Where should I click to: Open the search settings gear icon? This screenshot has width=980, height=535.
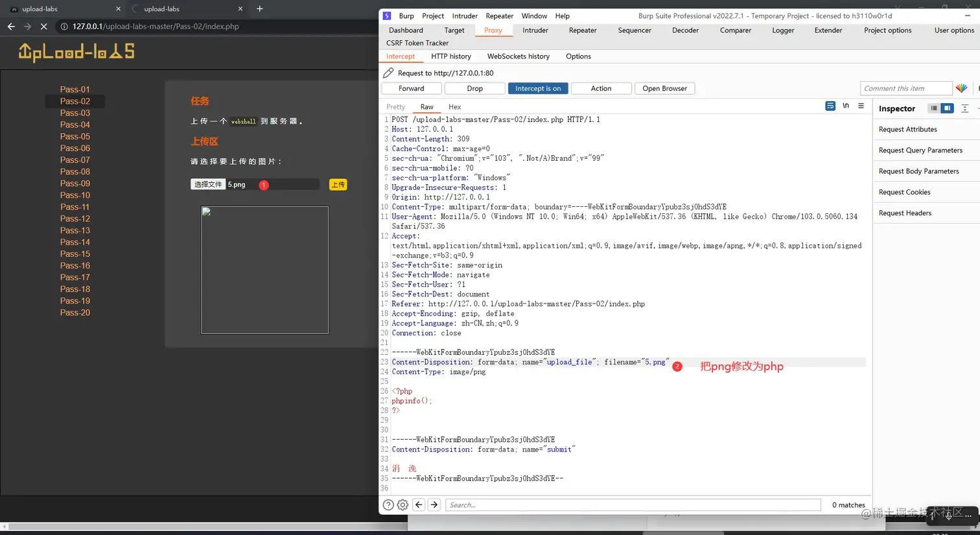coord(402,505)
